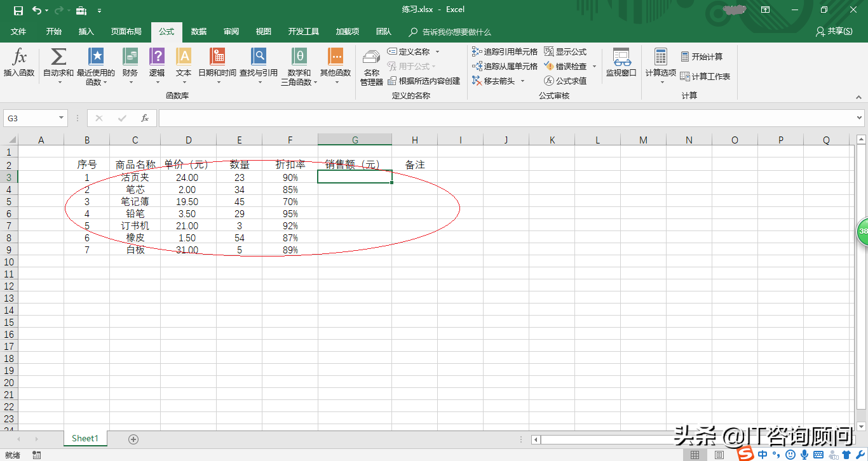Open the Text (文本) functions library
The height and width of the screenshot is (461, 868).
click(x=184, y=67)
